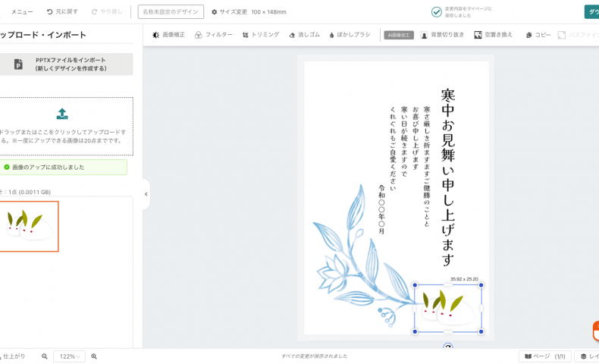Open the フィルター filter tool

[x=214, y=35]
